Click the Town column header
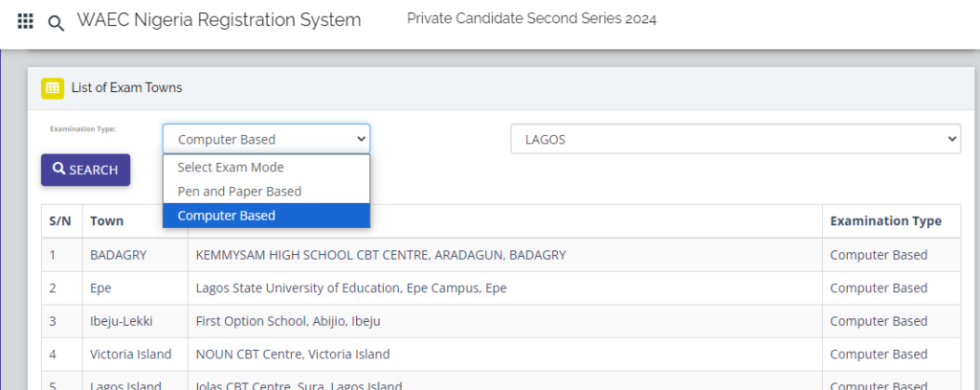The height and width of the screenshot is (390, 980). (107, 221)
